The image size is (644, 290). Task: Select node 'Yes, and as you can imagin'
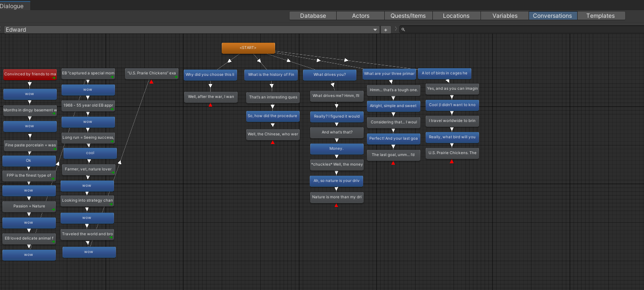[452, 89]
